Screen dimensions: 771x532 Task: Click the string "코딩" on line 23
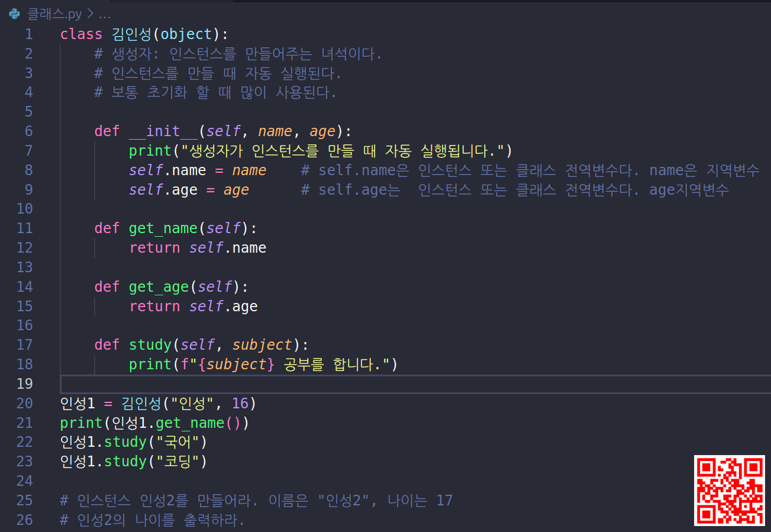point(177,462)
